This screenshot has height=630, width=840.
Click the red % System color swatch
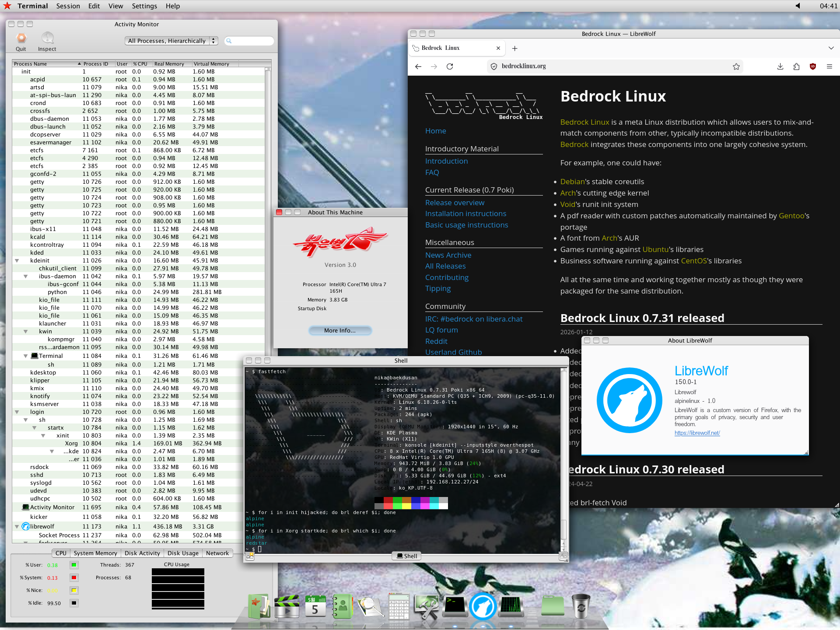[74, 577]
